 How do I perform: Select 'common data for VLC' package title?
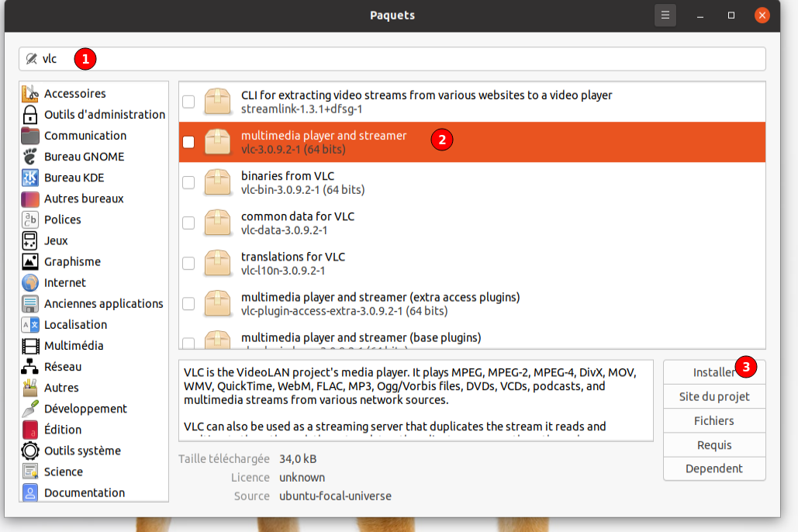298,216
